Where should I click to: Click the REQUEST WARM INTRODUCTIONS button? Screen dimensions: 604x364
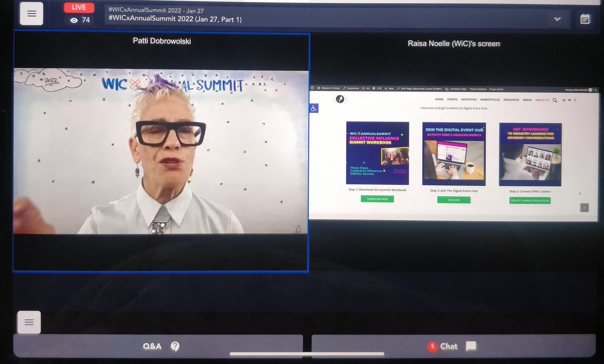tap(530, 200)
